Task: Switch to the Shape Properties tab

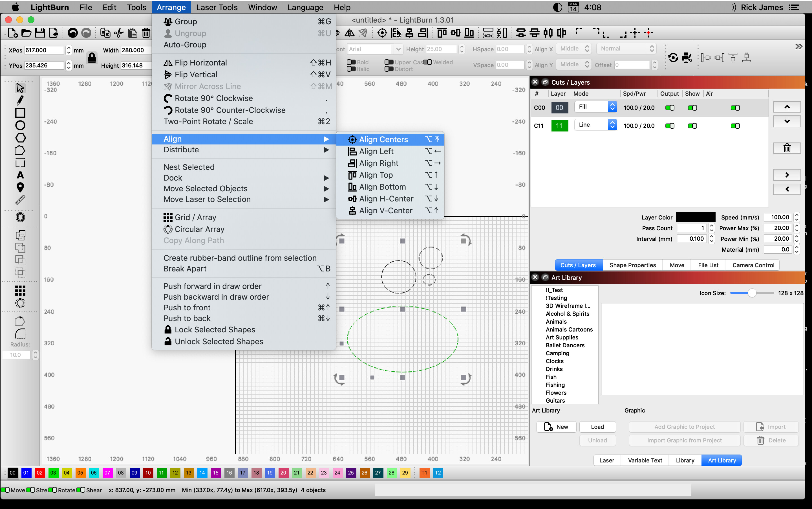Action: coord(632,265)
